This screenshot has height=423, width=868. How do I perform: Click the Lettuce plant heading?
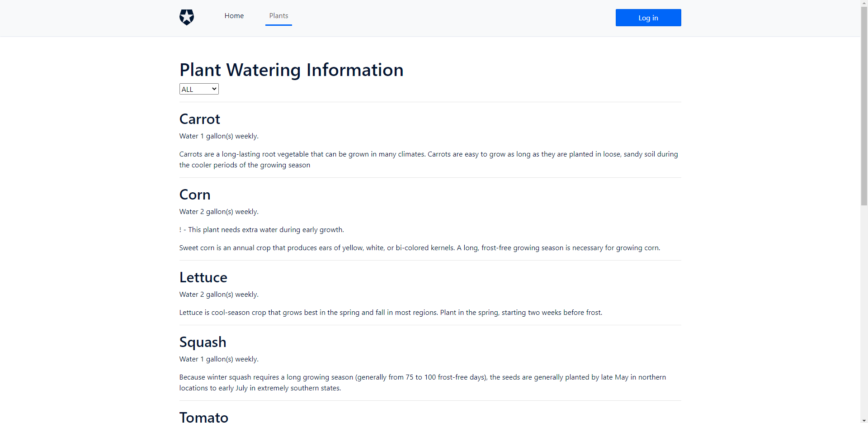203,277
